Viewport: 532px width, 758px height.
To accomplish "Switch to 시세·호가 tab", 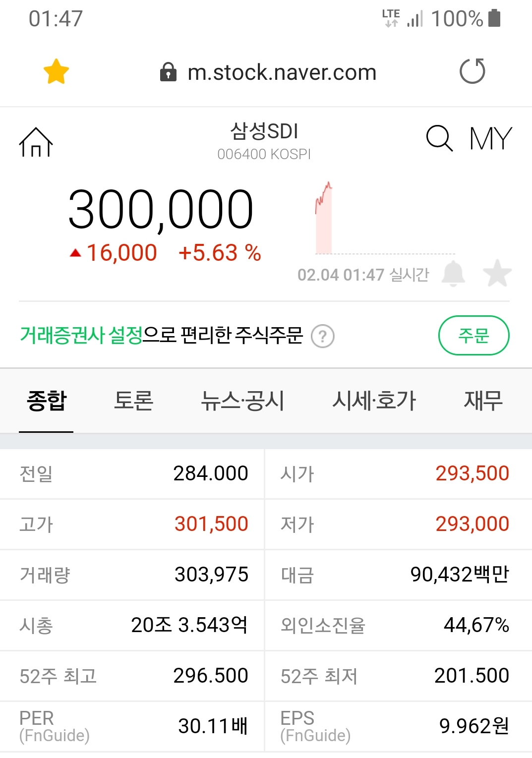I will coord(374,401).
